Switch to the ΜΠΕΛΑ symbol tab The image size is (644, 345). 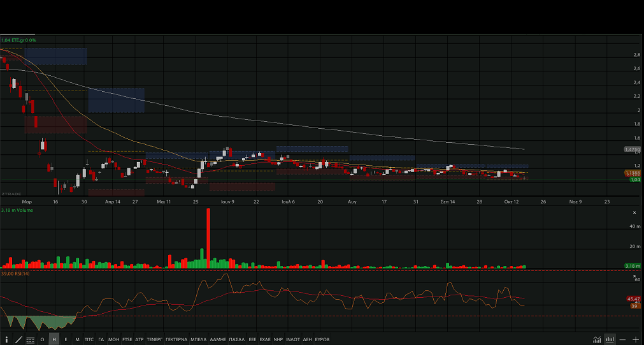[198, 339]
